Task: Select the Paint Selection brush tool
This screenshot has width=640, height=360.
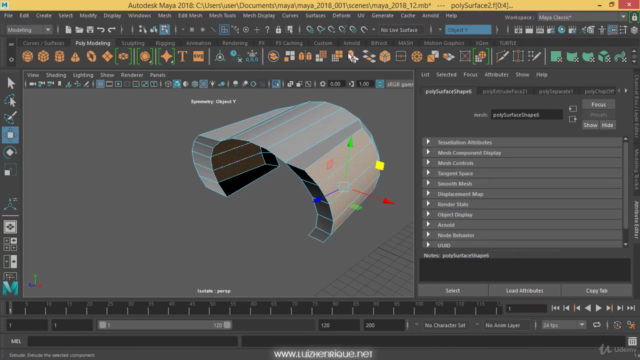Action: (x=10, y=118)
